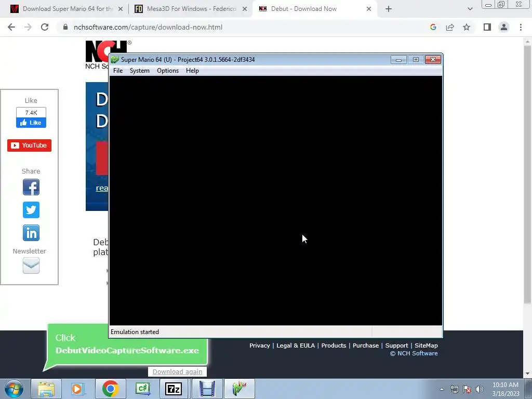This screenshot has height=399, width=532.
Task: Click the Project64 taskbar icon
Action: [239, 389]
